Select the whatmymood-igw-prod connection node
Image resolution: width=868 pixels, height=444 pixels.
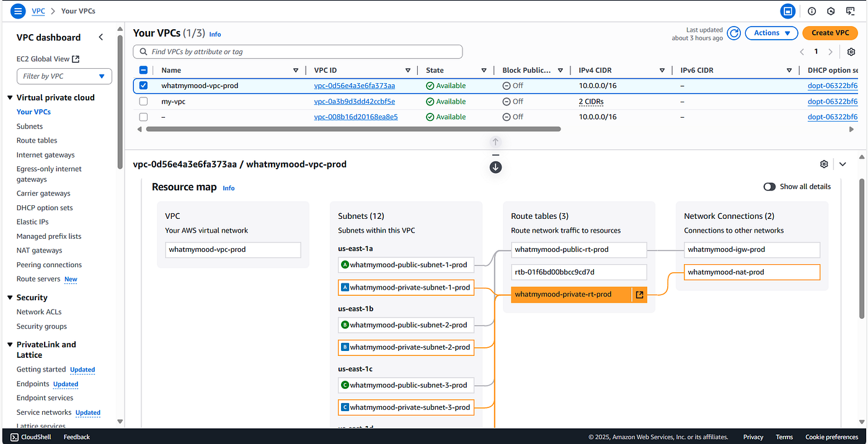pyautogui.click(x=751, y=250)
